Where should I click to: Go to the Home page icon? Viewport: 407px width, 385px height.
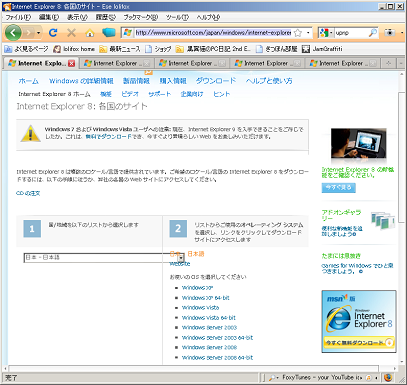coord(89,33)
